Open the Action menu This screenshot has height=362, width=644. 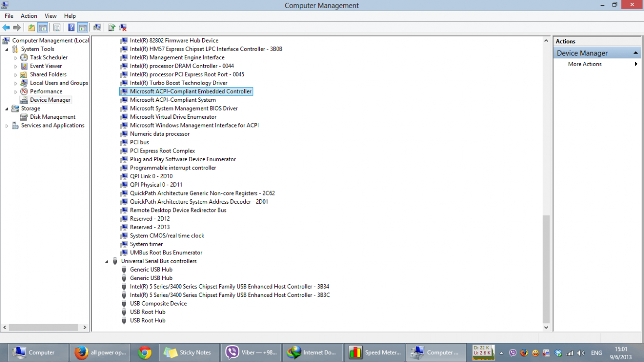pos(29,16)
